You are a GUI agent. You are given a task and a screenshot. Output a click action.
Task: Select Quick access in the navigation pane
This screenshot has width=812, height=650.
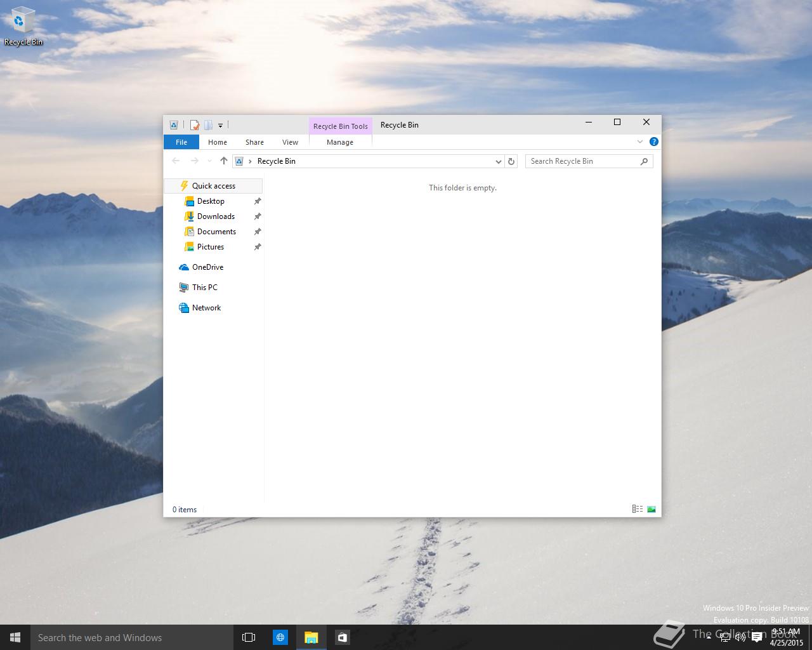(213, 186)
